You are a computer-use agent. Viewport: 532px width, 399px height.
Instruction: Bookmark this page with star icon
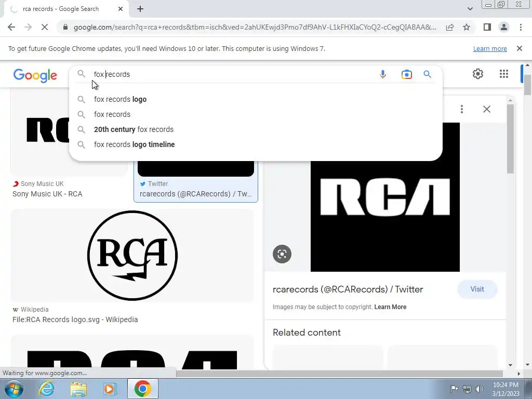[x=467, y=27]
